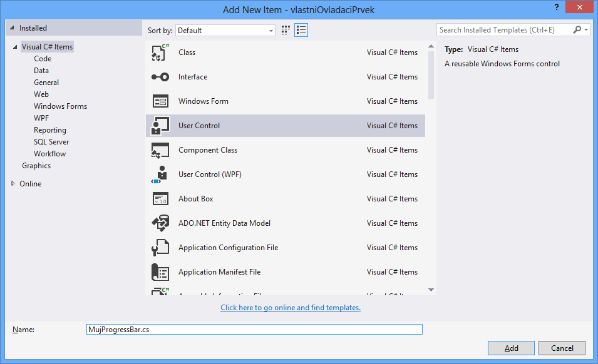Screen dimensions: 598x364
Task: Select the Class template icon
Action: [x=160, y=52]
